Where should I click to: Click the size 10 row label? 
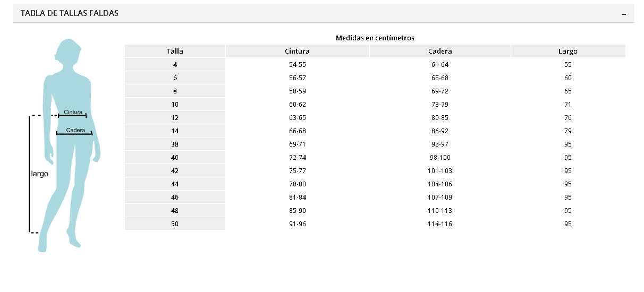(175, 105)
